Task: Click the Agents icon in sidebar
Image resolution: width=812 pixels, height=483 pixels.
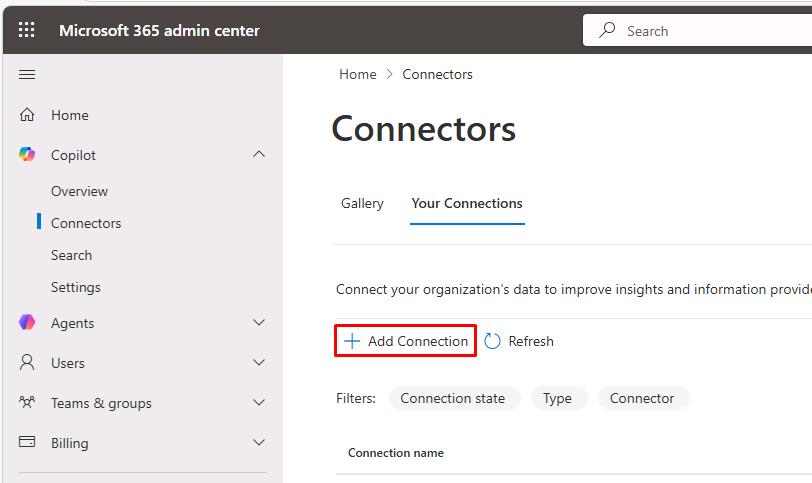Action: tap(27, 323)
